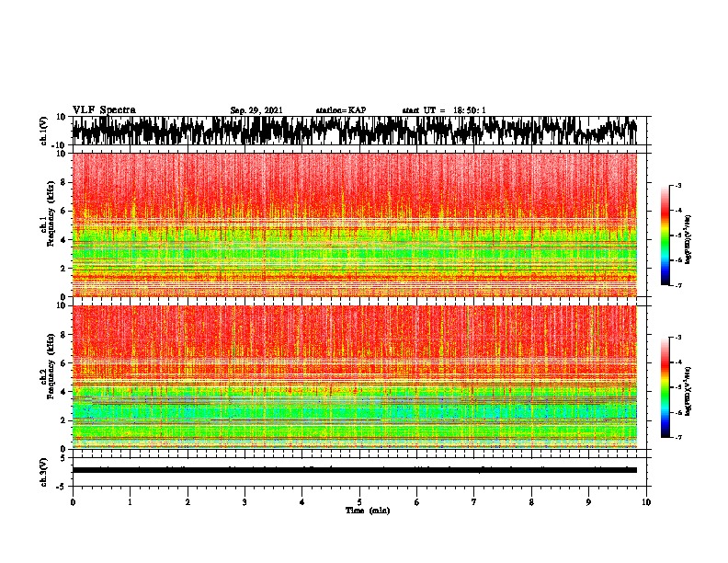Viewport: 728px width, 563px height.
Task: Click time axis tick label '2'
Action: click(188, 502)
